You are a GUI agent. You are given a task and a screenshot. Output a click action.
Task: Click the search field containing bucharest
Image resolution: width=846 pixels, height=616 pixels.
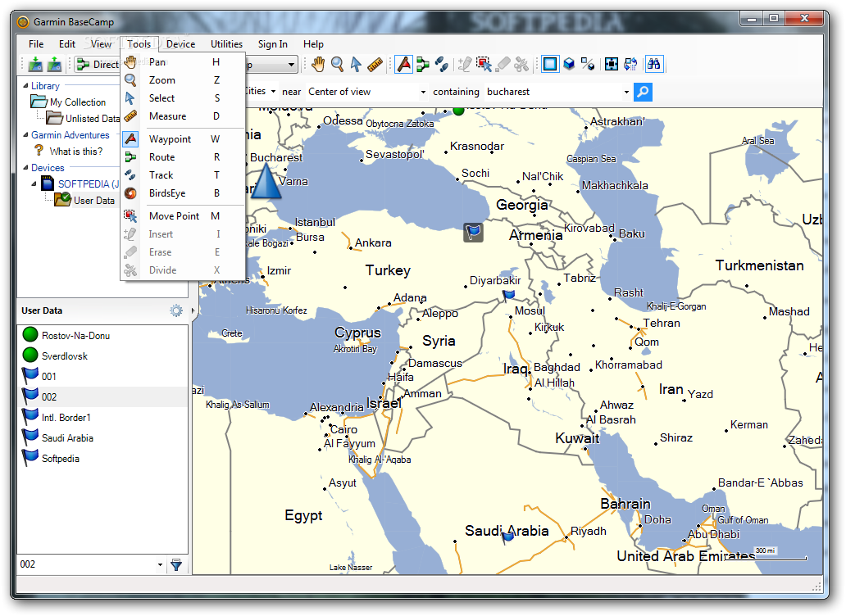(x=553, y=92)
